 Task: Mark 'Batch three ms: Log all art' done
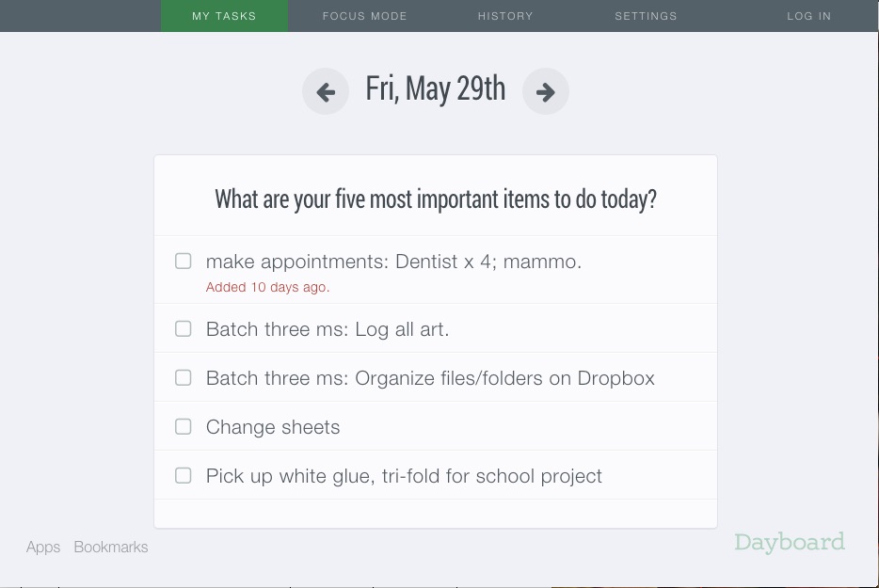[x=184, y=328]
